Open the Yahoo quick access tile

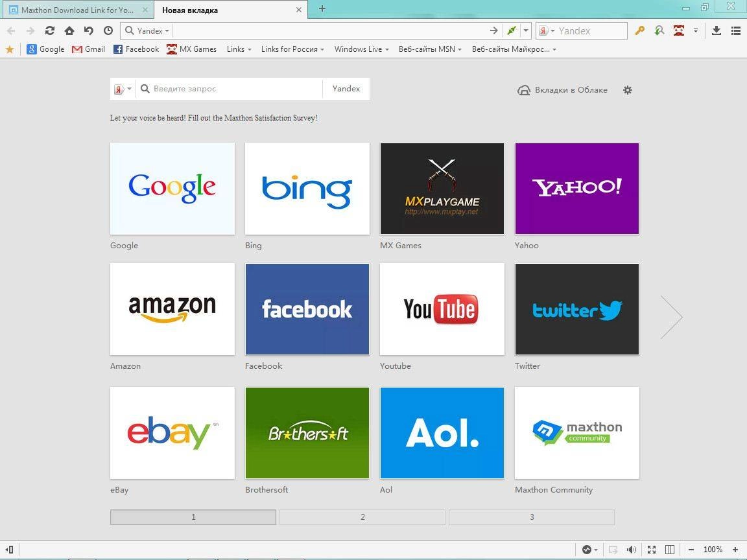click(x=577, y=189)
